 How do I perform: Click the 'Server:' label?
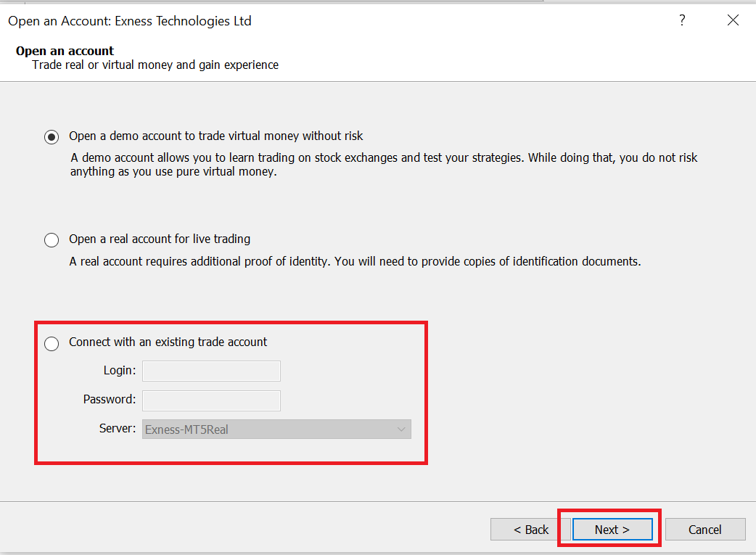click(118, 428)
